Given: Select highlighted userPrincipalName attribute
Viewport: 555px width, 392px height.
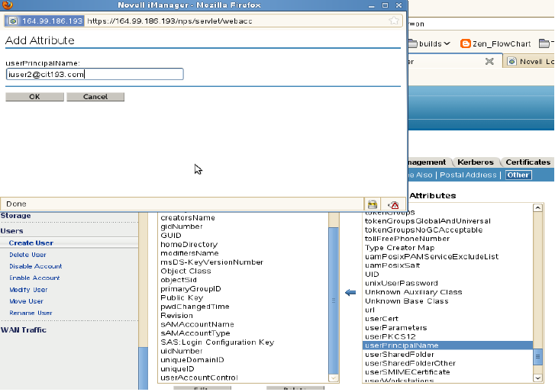Looking at the screenshot, I should pos(448,345).
